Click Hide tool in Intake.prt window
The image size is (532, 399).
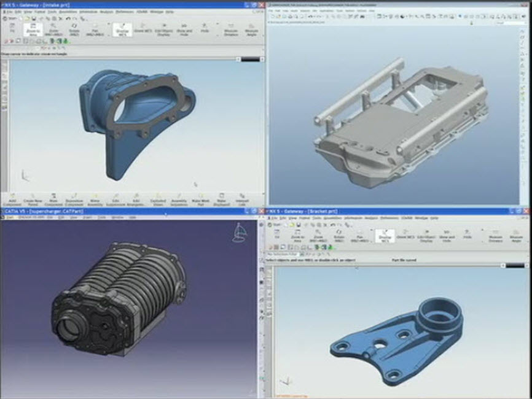(205, 29)
